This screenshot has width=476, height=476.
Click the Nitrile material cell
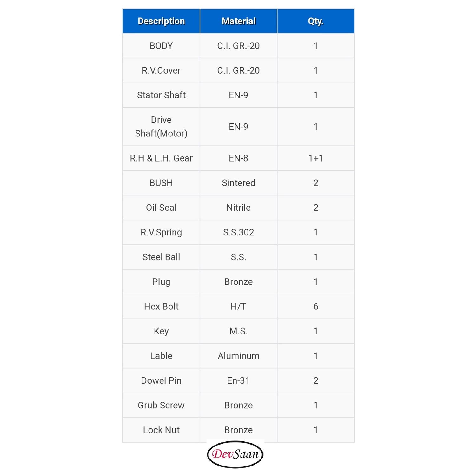click(239, 208)
